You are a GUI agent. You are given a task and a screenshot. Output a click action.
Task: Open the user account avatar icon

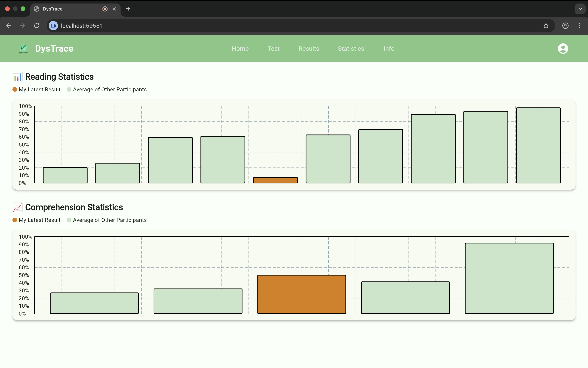point(563,48)
